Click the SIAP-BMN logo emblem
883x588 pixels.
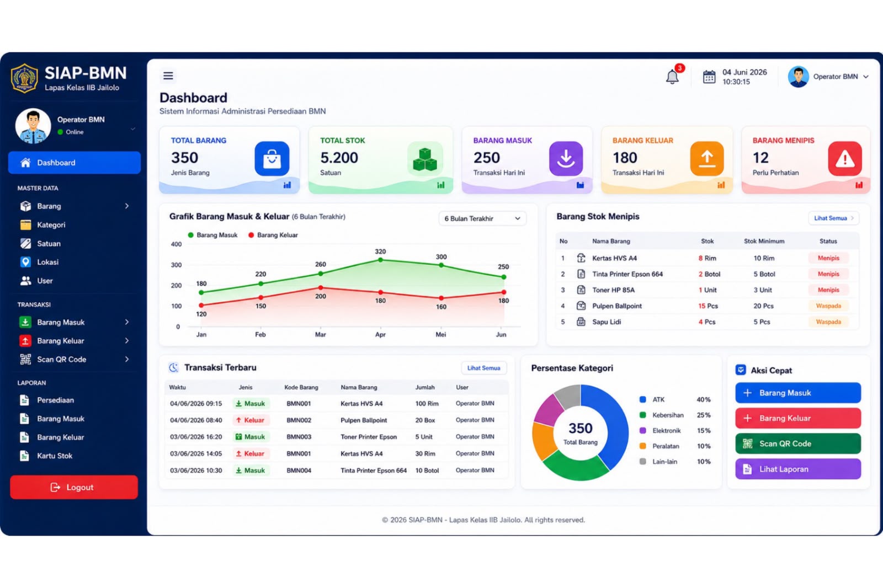tap(24, 78)
